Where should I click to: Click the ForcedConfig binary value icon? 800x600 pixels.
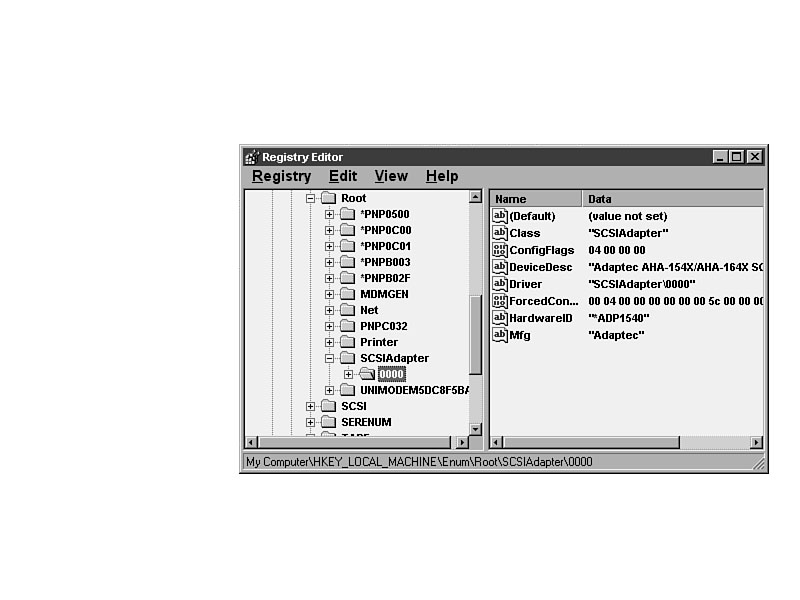pyautogui.click(x=500, y=301)
